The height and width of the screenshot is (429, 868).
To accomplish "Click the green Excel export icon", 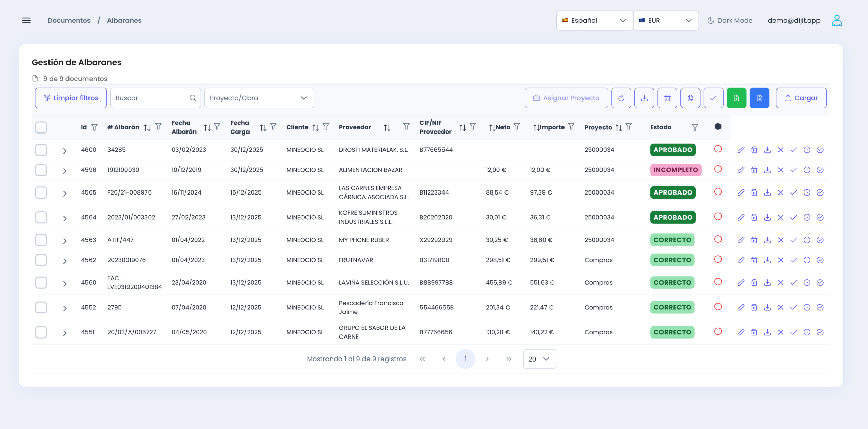I will coord(736,98).
